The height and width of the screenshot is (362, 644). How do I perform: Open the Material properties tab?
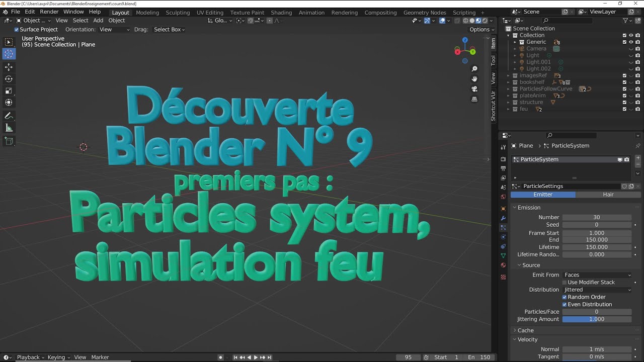point(503,265)
